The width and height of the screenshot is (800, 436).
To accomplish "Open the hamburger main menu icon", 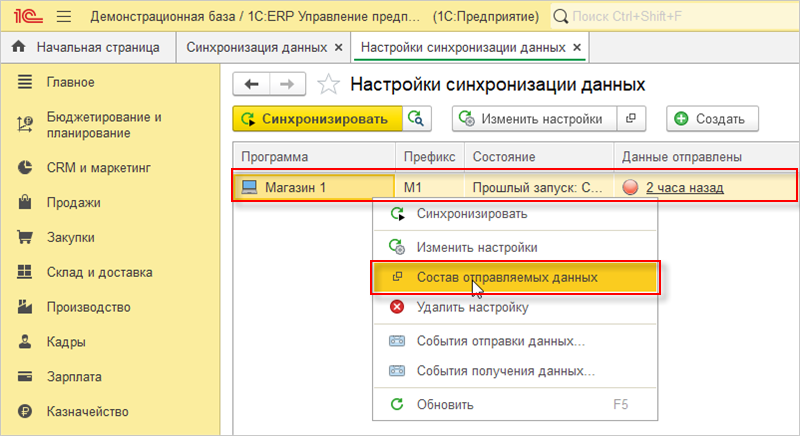I will coord(64,17).
